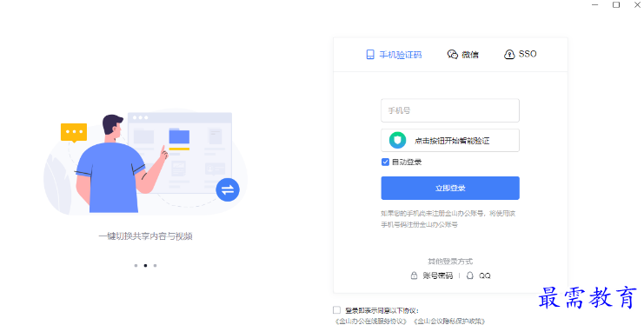Switch to the SSO login tab
The image size is (644, 325).
(x=520, y=54)
